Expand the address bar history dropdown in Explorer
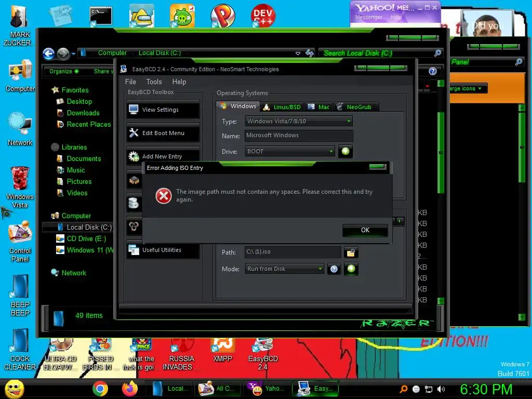532x399 pixels. pyautogui.click(x=298, y=54)
